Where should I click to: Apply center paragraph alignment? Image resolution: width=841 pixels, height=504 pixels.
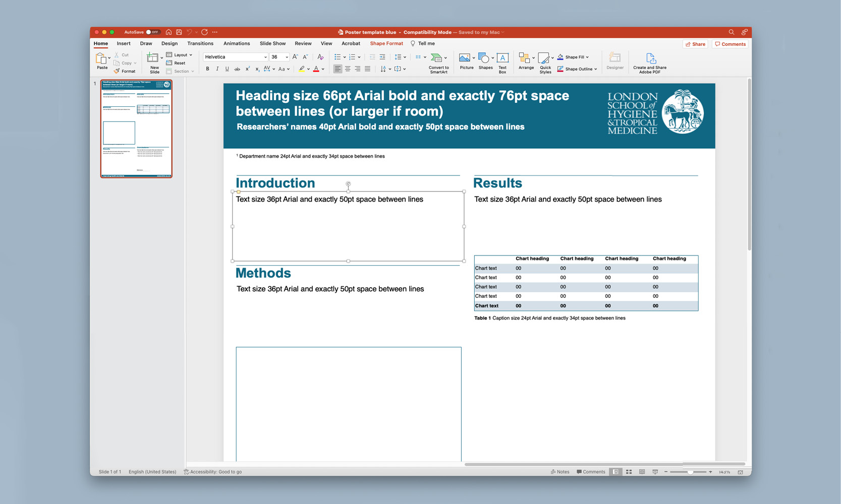point(348,69)
